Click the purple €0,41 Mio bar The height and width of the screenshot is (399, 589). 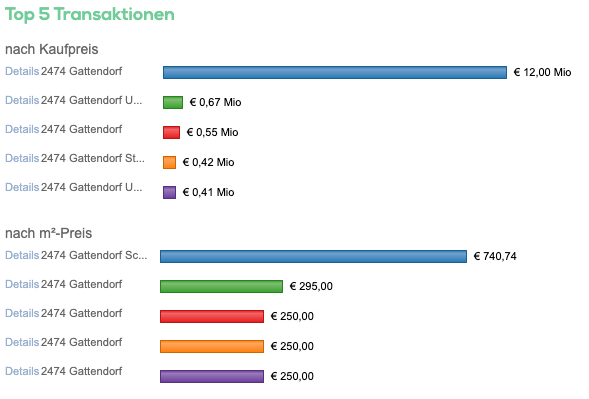(169, 192)
